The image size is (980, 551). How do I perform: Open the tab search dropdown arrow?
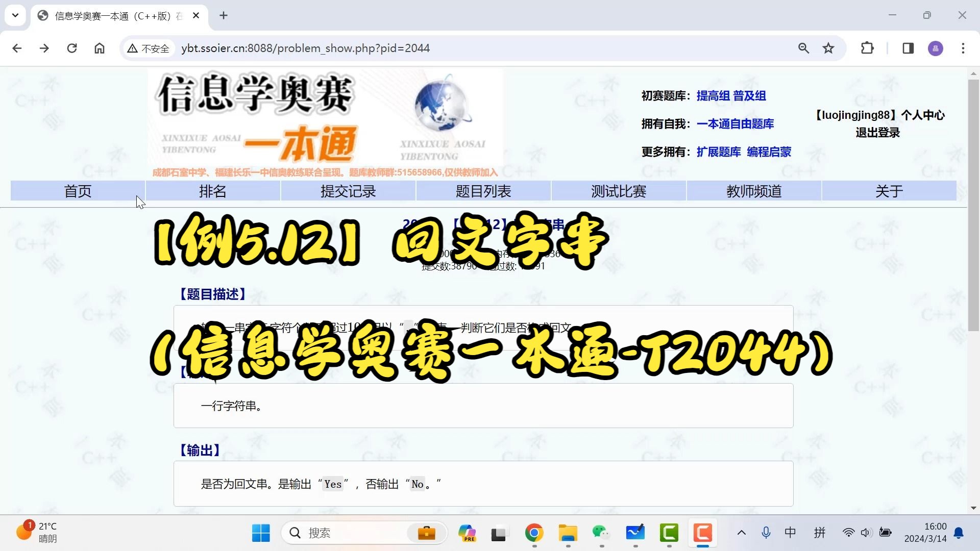click(x=15, y=15)
